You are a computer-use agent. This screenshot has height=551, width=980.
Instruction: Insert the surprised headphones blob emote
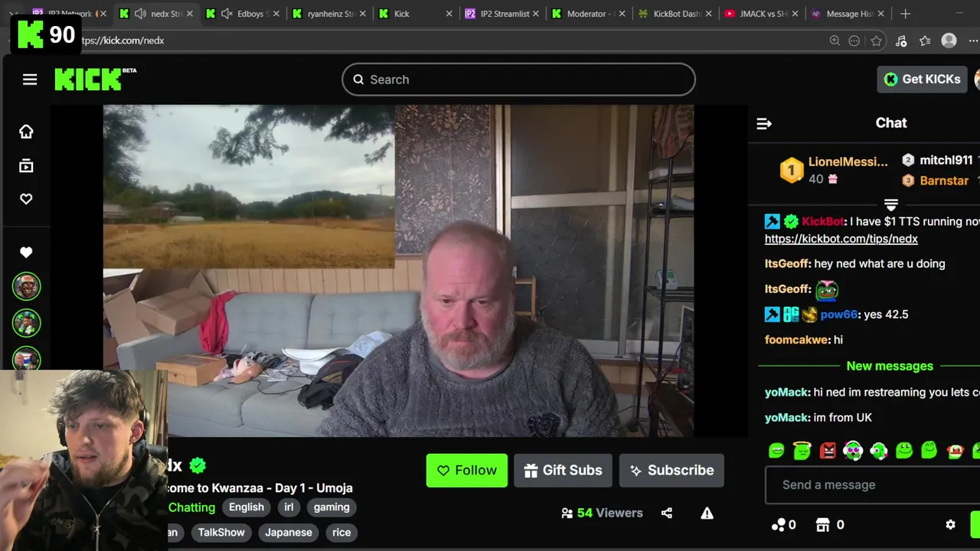[x=853, y=451]
